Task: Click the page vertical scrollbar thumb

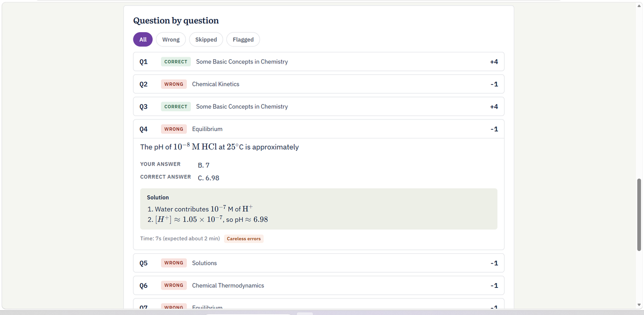Action: 639,215
